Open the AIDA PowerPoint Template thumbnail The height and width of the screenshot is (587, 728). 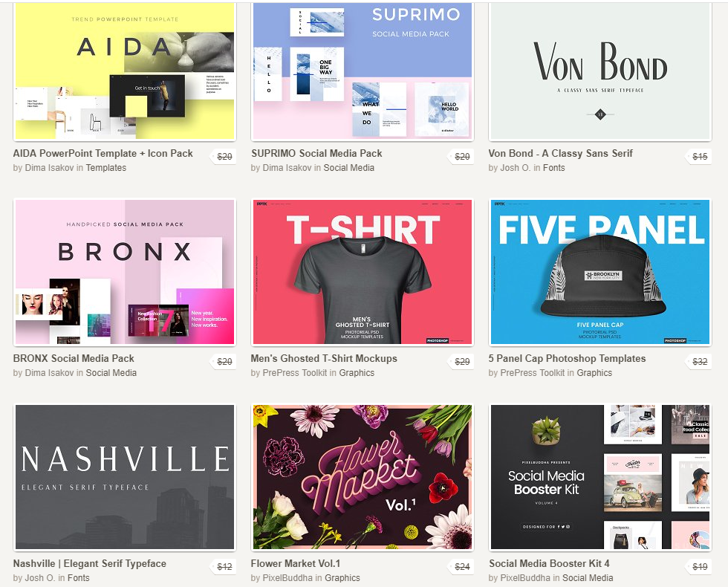pos(125,71)
